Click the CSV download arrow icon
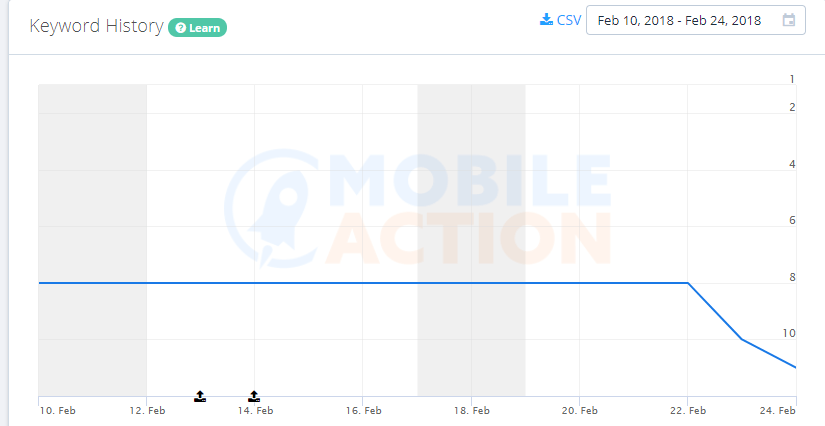This screenshot has height=426, width=825. [545, 19]
